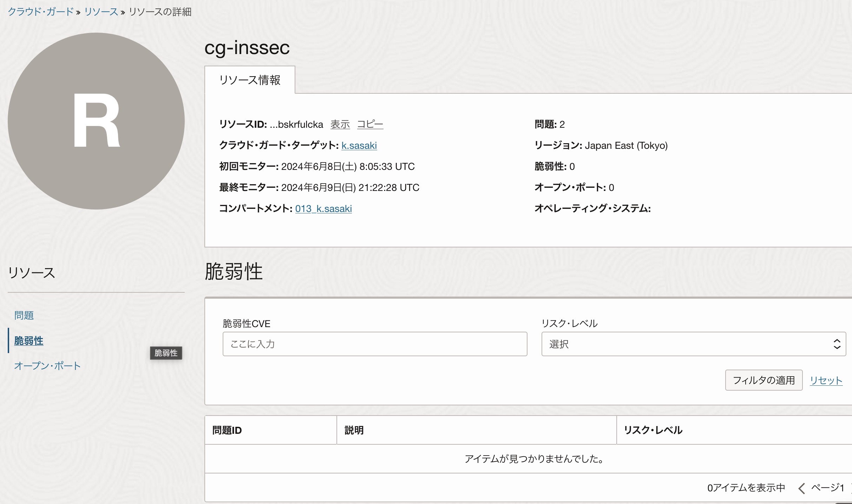Open the 013_k.sasaki compartment link
The image size is (852, 504).
[x=323, y=208]
